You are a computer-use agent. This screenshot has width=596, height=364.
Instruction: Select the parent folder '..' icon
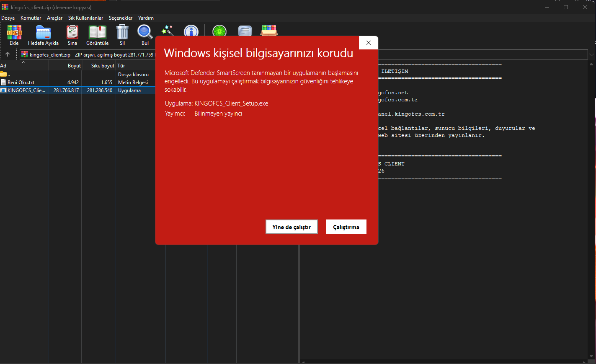(x=3, y=74)
